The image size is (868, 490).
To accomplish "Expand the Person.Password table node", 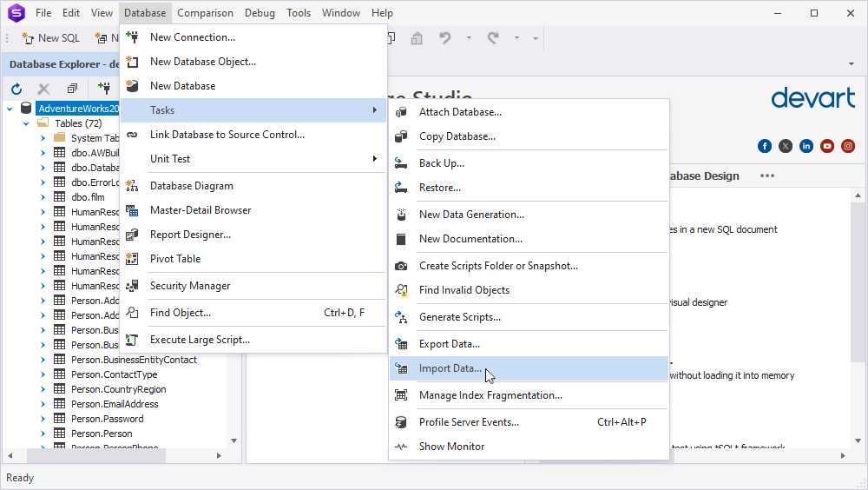I will coord(43,419).
